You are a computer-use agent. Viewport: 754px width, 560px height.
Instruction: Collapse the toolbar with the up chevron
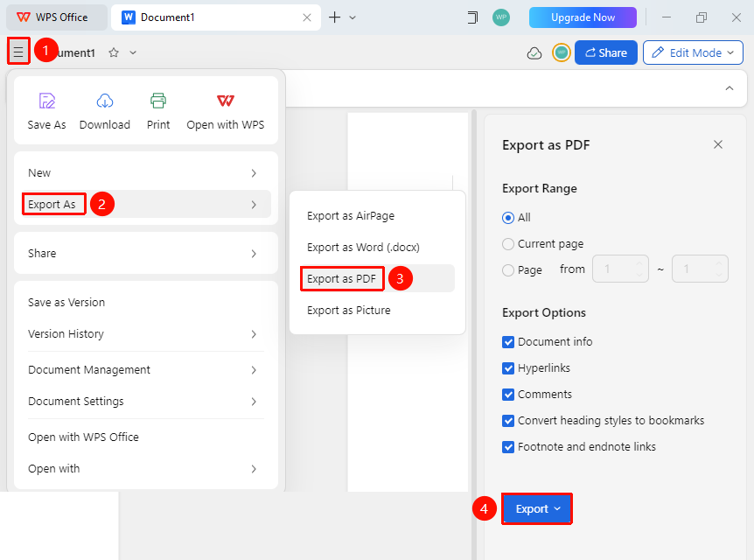tap(729, 88)
